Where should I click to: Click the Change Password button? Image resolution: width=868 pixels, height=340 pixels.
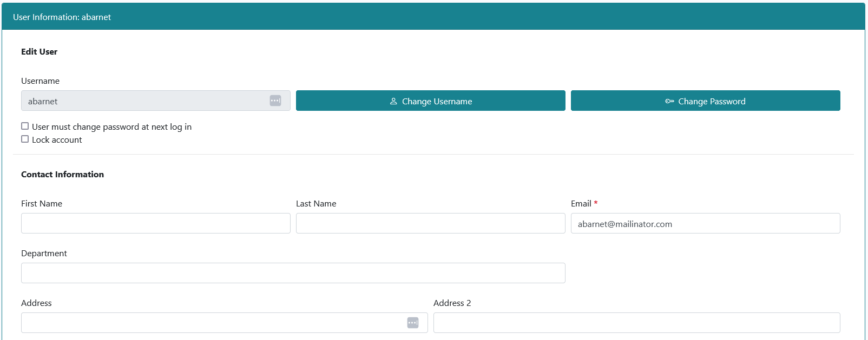pyautogui.click(x=706, y=101)
